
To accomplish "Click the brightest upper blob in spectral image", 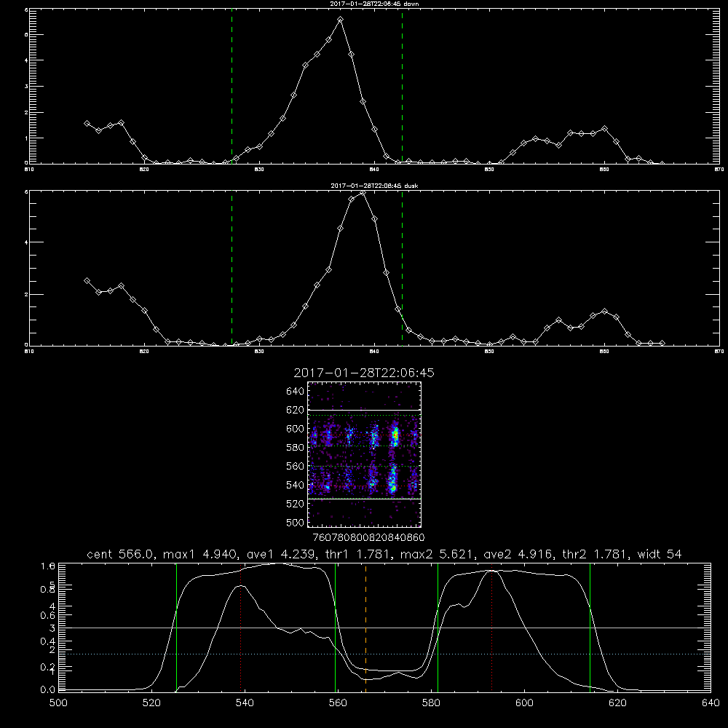I will coord(395,435).
